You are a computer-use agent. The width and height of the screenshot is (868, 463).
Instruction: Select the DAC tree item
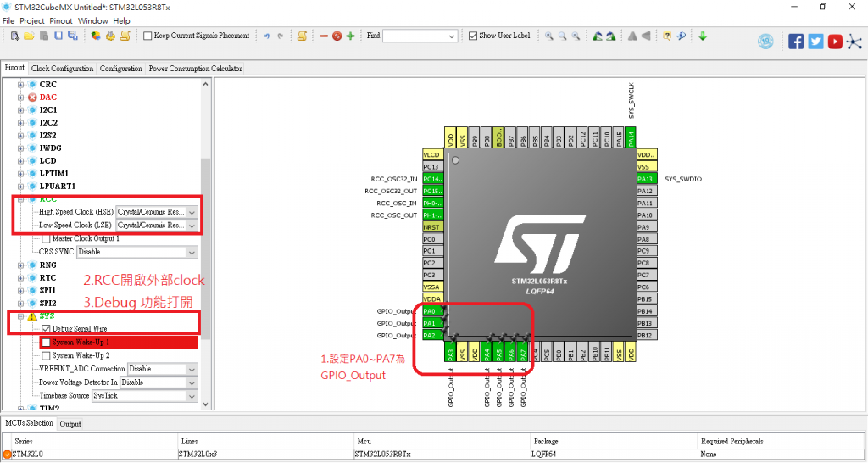coord(48,98)
